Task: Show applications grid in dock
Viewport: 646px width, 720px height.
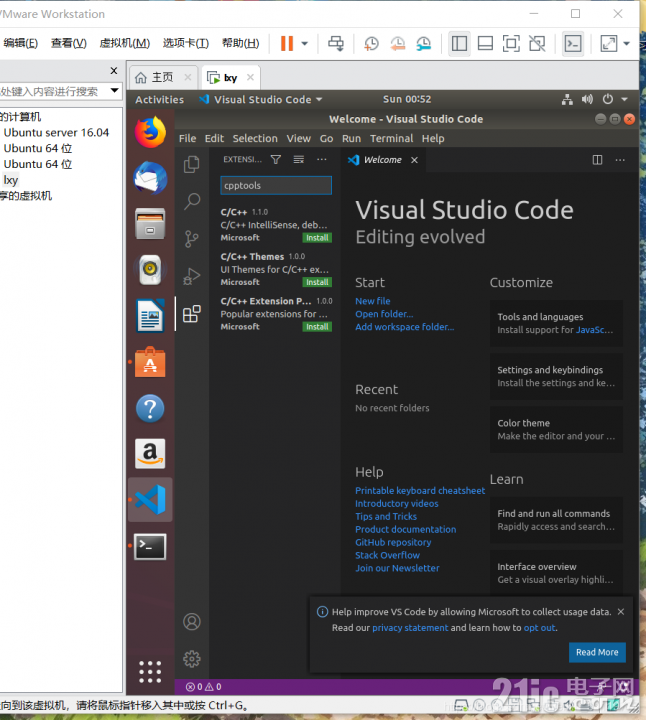Action: pos(150,672)
